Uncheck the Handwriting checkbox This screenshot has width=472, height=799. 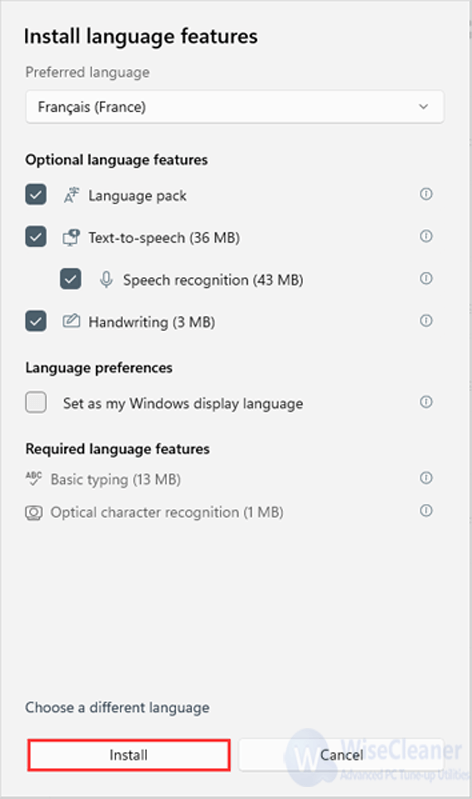[36, 322]
